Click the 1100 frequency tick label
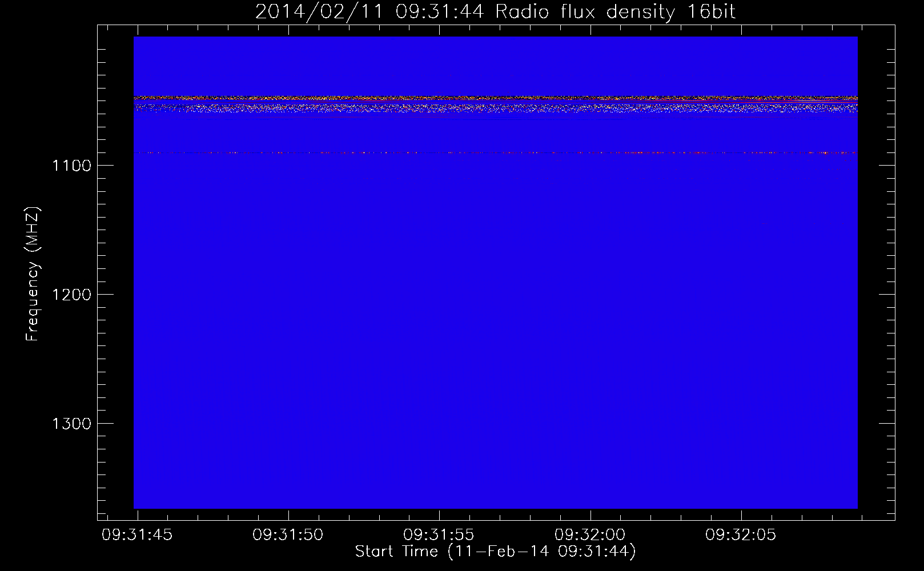This screenshot has height=571, width=924. [x=71, y=166]
